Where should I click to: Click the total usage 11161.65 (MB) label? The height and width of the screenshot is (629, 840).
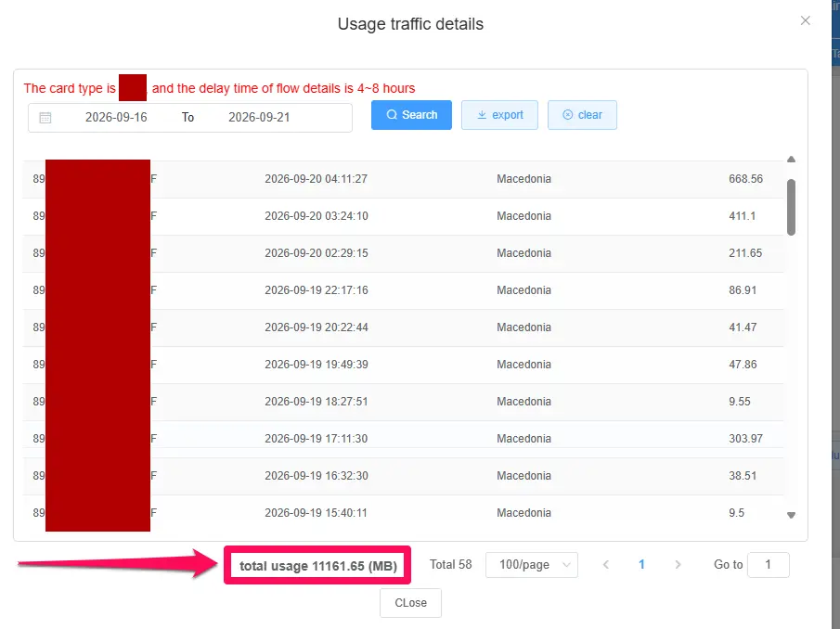[318, 566]
